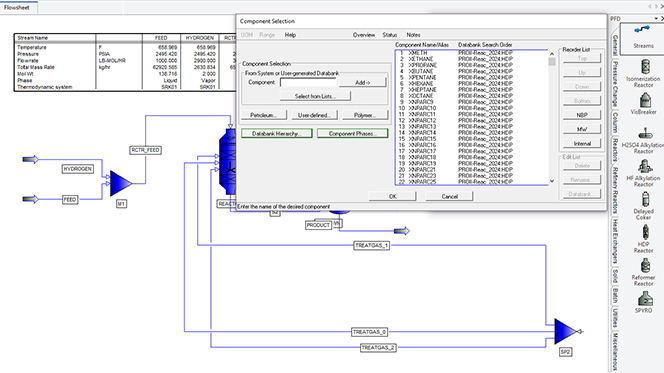This screenshot has width=664, height=373.
Task: Pick the Isomerization Reactor palette icon
Action: 645,67
